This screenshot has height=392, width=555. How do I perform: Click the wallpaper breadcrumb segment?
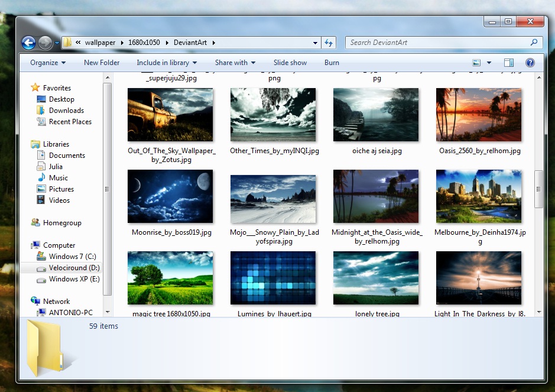(100, 43)
